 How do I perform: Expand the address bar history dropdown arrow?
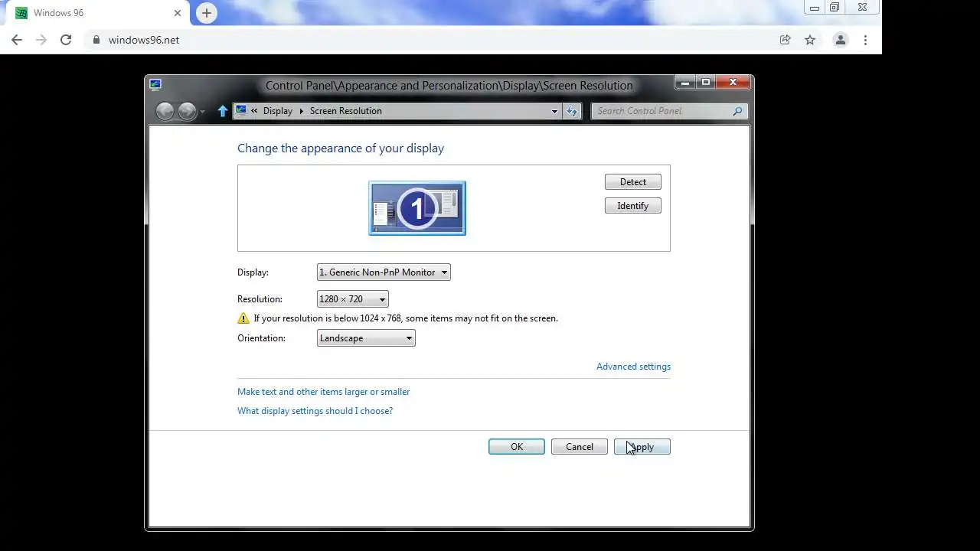pos(554,111)
